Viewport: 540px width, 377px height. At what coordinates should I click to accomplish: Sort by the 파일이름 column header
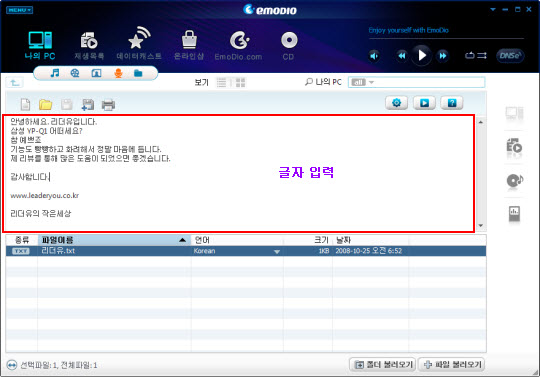(x=114, y=240)
